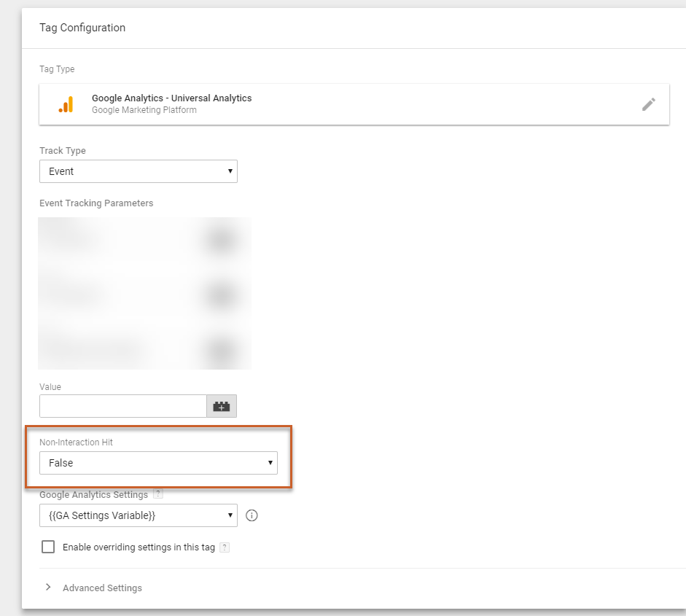The height and width of the screenshot is (616, 686).
Task: Enable overriding settings in this tag checkbox
Action: (x=48, y=547)
